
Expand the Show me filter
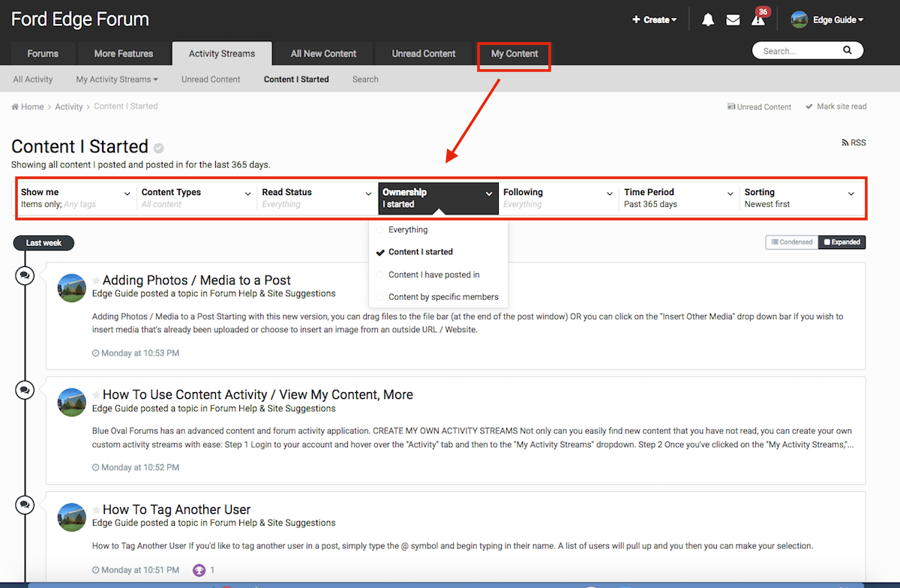[76, 198]
